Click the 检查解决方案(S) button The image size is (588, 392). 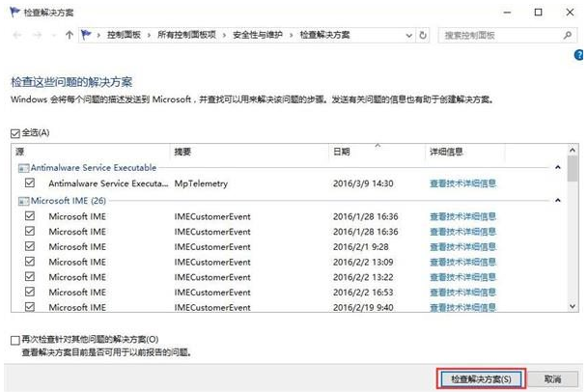click(481, 379)
